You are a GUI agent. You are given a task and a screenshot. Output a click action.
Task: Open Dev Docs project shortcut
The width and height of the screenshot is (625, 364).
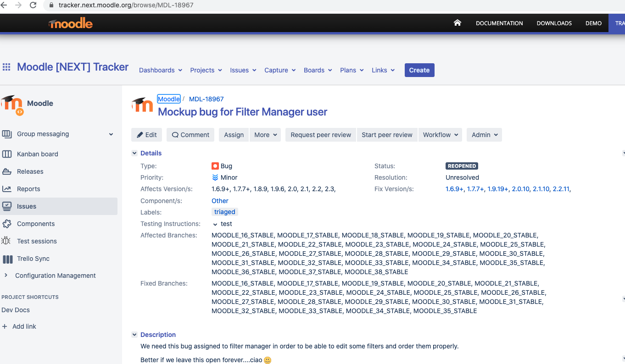coord(16,310)
